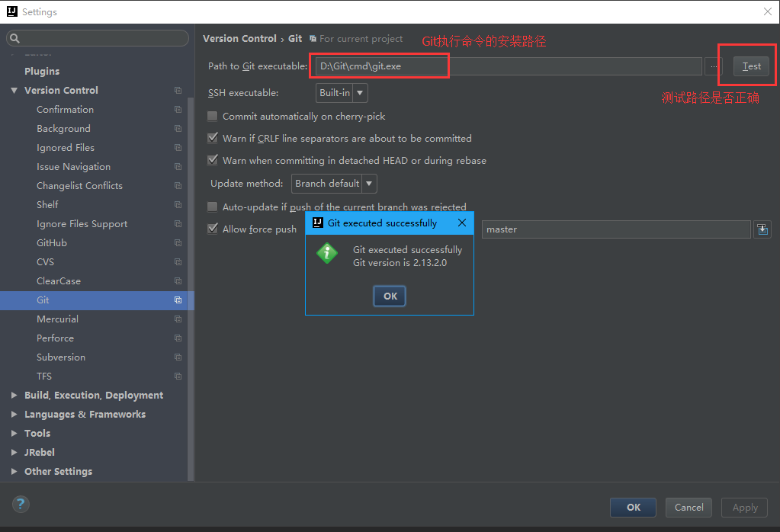Open the Update method dropdown
The height and width of the screenshot is (532, 780).
334,184
